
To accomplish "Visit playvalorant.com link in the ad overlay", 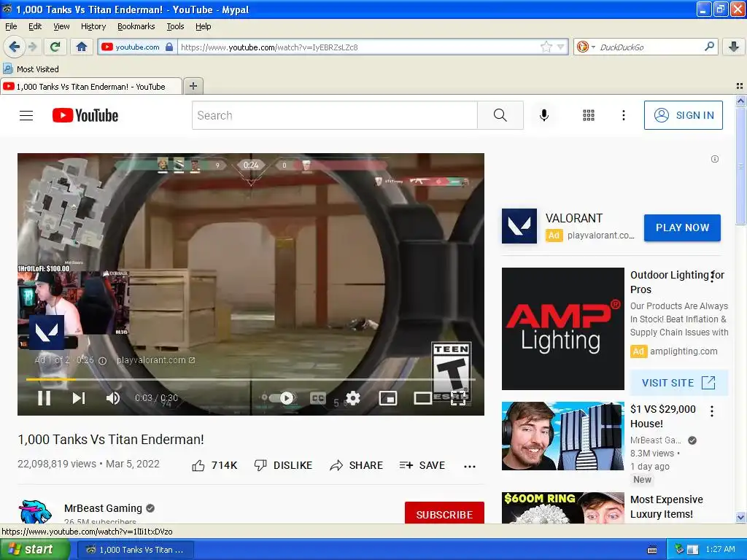I will pos(156,360).
